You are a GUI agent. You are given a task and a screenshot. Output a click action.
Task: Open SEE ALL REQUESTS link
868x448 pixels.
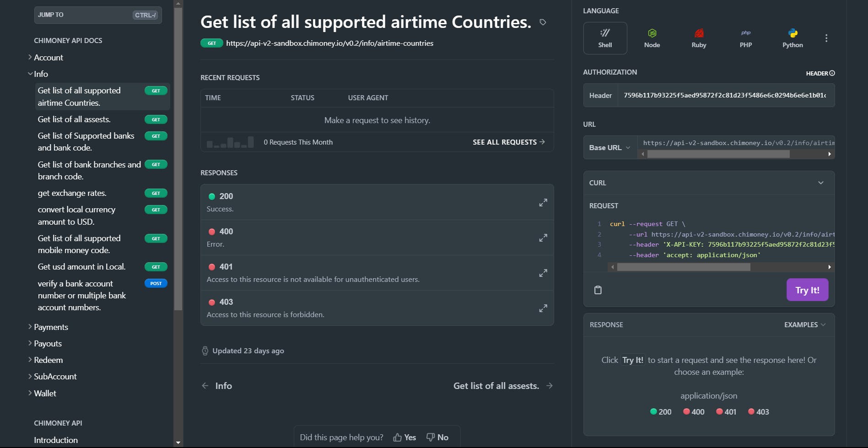(x=509, y=142)
